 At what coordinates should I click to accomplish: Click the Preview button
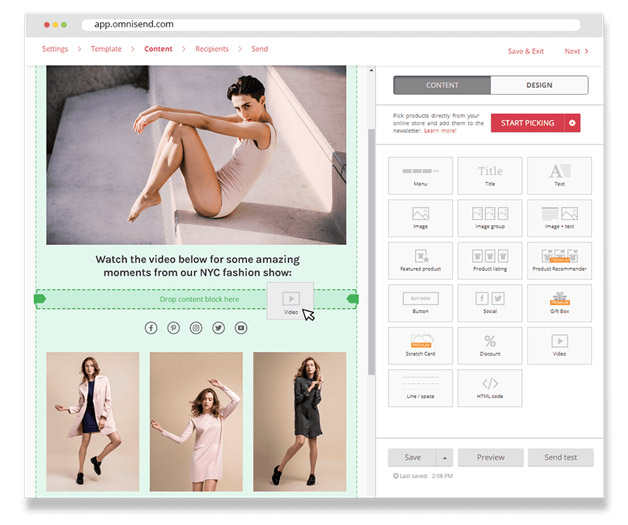coord(491,457)
